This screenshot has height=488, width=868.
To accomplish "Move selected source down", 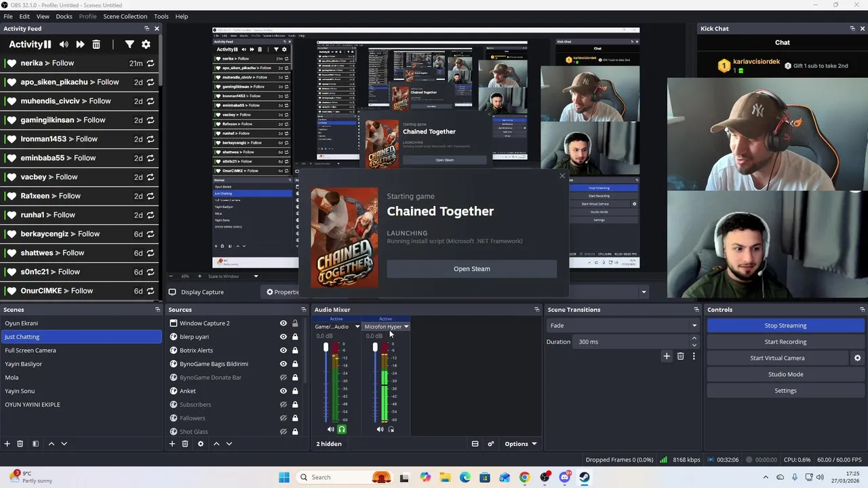I will [x=229, y=444].
